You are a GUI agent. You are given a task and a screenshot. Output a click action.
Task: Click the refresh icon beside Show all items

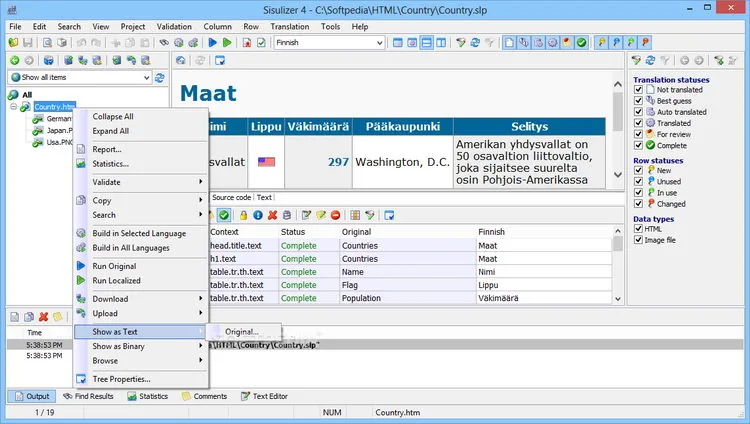160,78
